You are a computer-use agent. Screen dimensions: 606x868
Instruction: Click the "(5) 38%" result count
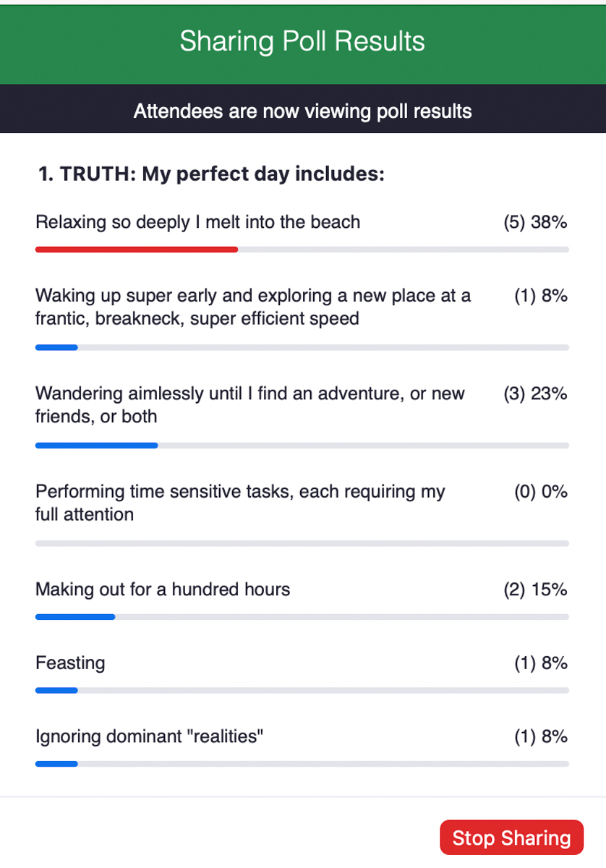pos(535,223)
